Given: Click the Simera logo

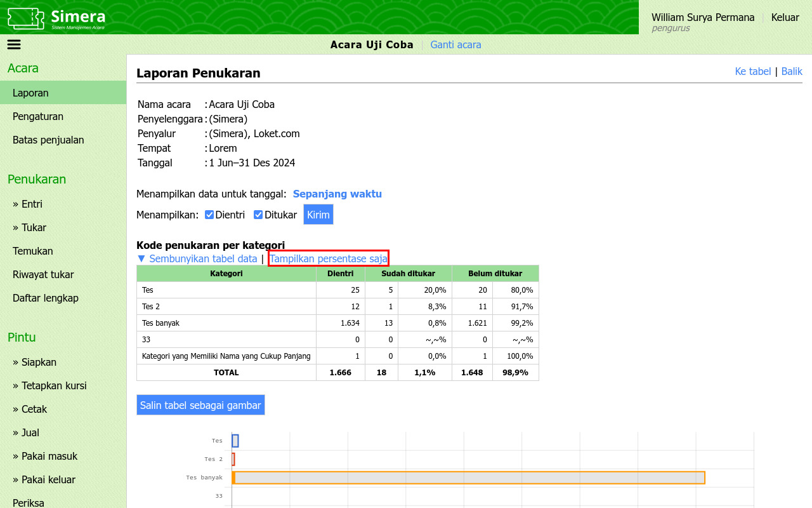Looking at the screenshot, I should tap(56, 18).
